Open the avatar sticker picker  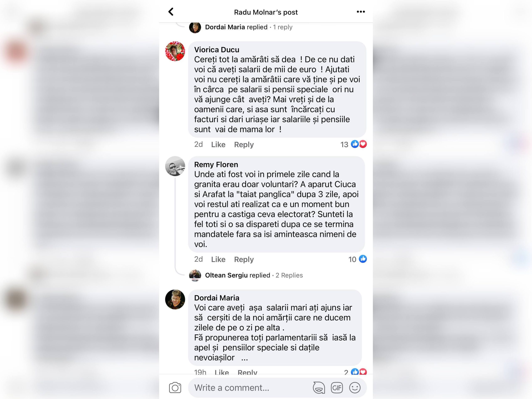[319, 388]
